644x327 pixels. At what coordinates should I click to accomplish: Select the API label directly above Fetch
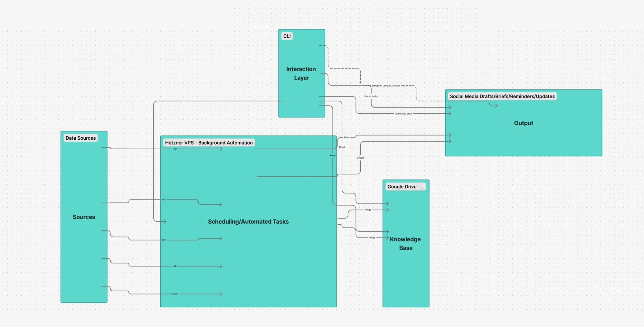175,266
